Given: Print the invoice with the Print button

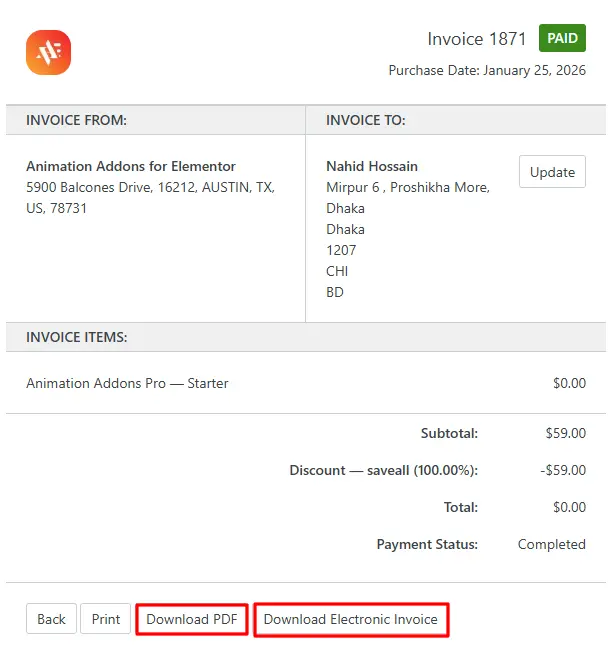Looking at the screenshot, I should coord(105,619).
